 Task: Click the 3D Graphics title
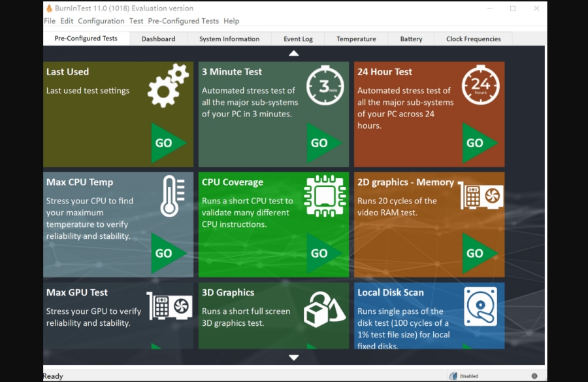[x=228, y=292]
